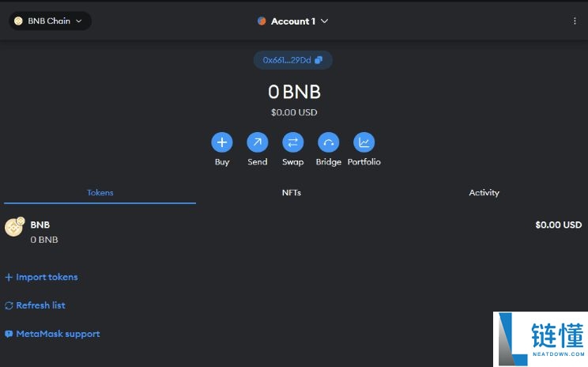Click the BNB Chain network logo
Image resolution: width=588 pixels, height=367 pixels.
[18, 21]
